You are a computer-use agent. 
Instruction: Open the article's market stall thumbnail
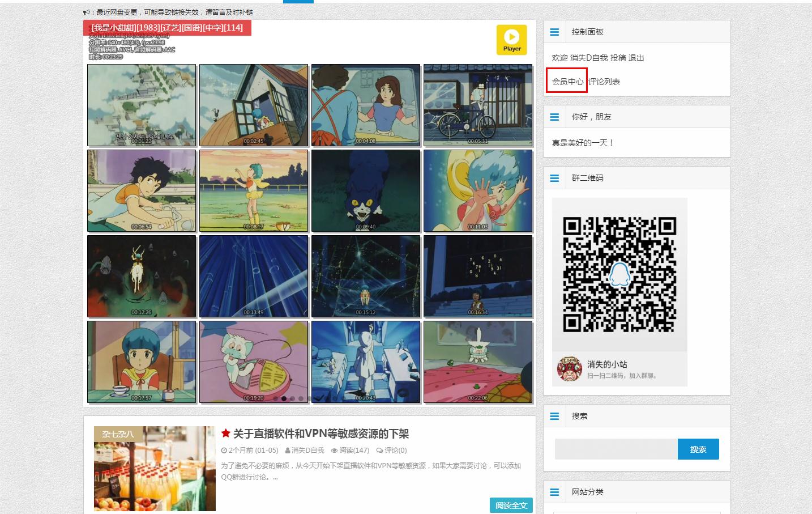(155, 469)
